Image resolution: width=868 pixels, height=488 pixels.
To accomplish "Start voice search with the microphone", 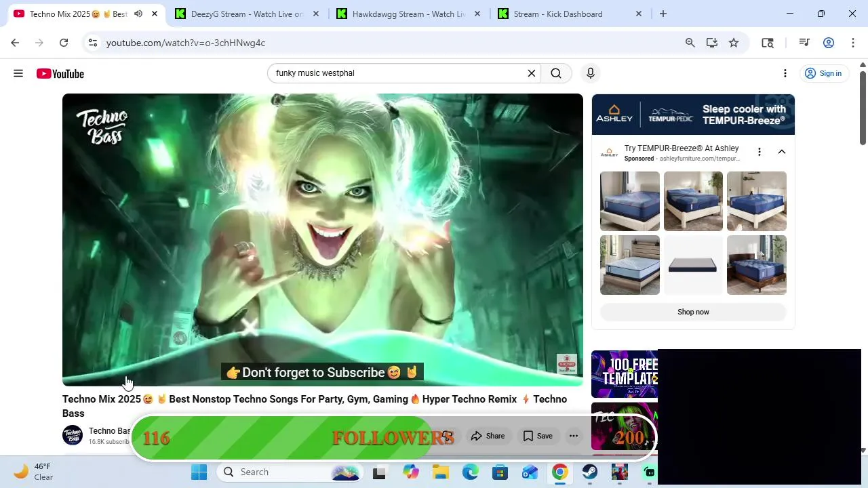I will [591, 73].
